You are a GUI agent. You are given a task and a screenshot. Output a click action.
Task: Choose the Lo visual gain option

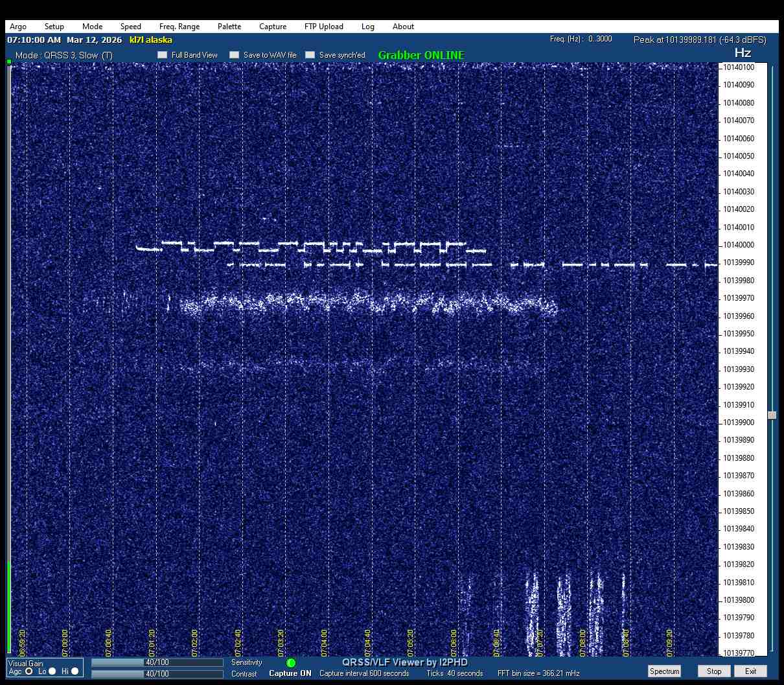click(52, 671)
